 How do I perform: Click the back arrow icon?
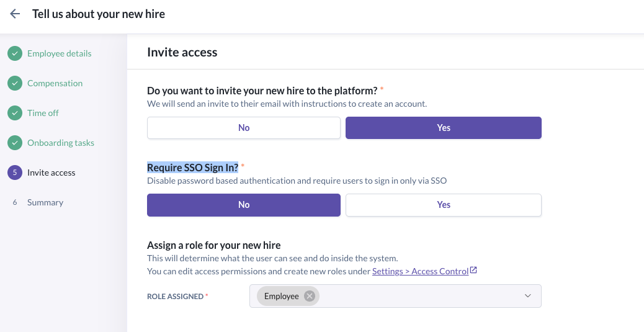click(15, 14)
